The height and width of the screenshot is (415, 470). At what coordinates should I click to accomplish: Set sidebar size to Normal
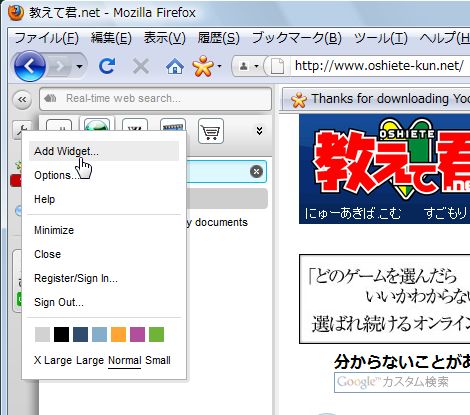pyautogui.click(x=125, y=360)
